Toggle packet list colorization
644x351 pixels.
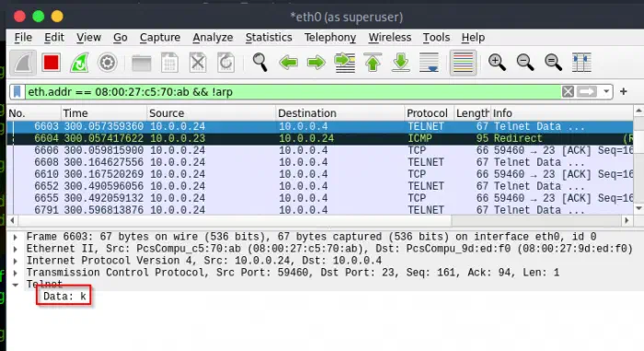tap(463, 63)
